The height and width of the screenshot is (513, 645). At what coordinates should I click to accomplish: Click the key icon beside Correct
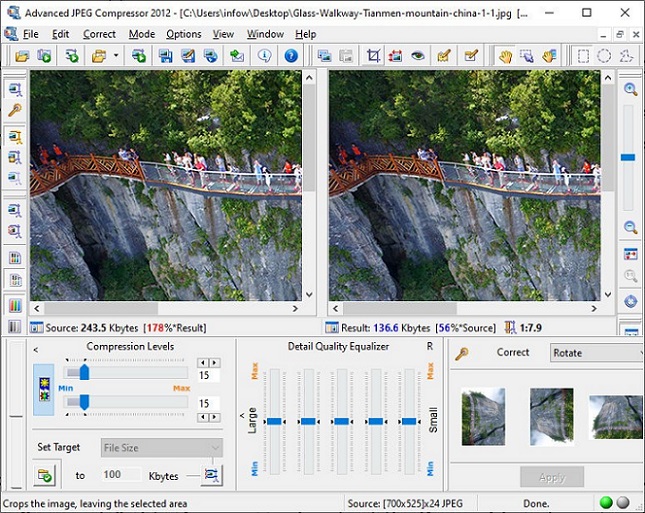(462, 353)
